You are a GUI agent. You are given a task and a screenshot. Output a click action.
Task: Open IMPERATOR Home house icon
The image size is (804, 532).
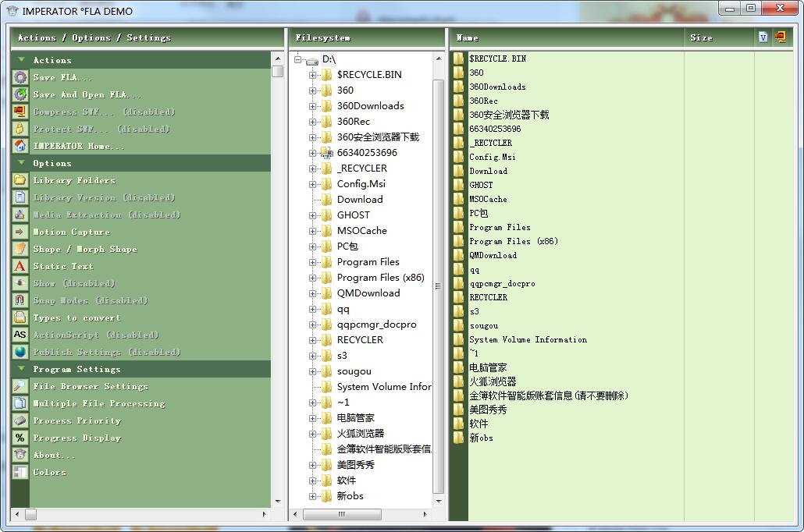pyautogui.click(x=20, y=146)
